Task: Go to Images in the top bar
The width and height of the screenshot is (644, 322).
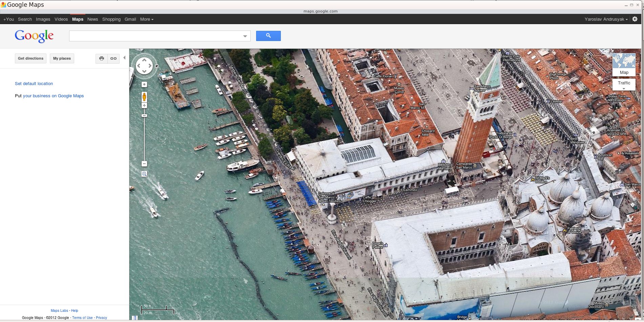Action: tap(43, 19)
